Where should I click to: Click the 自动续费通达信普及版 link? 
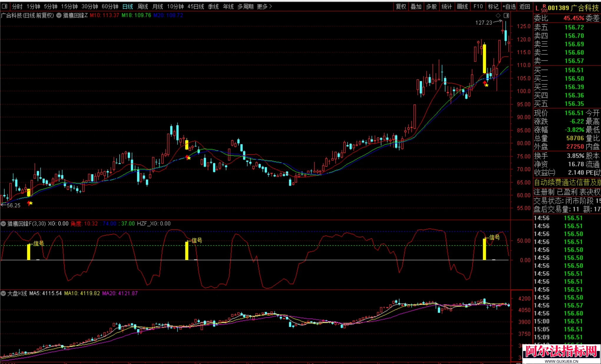567,182
